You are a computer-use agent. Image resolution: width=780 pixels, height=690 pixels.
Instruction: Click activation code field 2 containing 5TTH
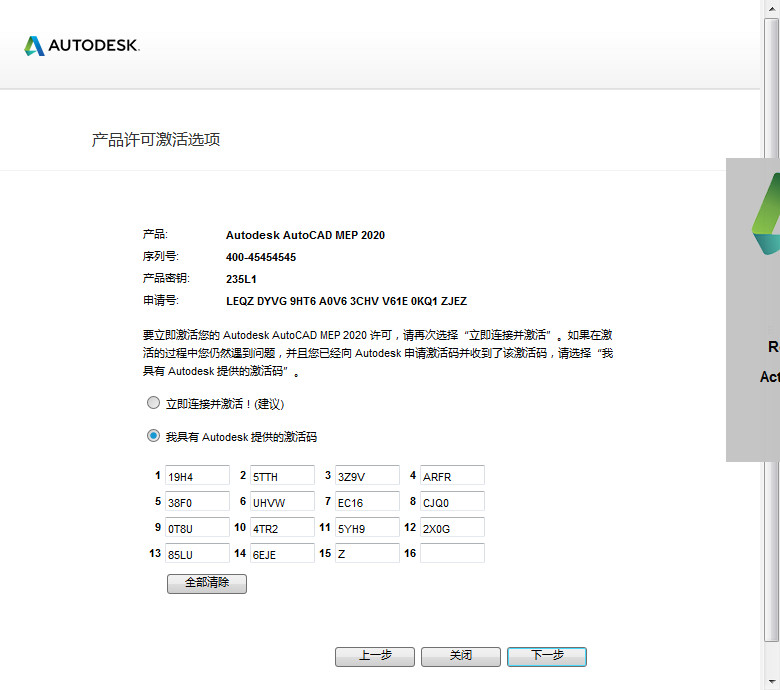pyautogui.click(x=283, y=475)
